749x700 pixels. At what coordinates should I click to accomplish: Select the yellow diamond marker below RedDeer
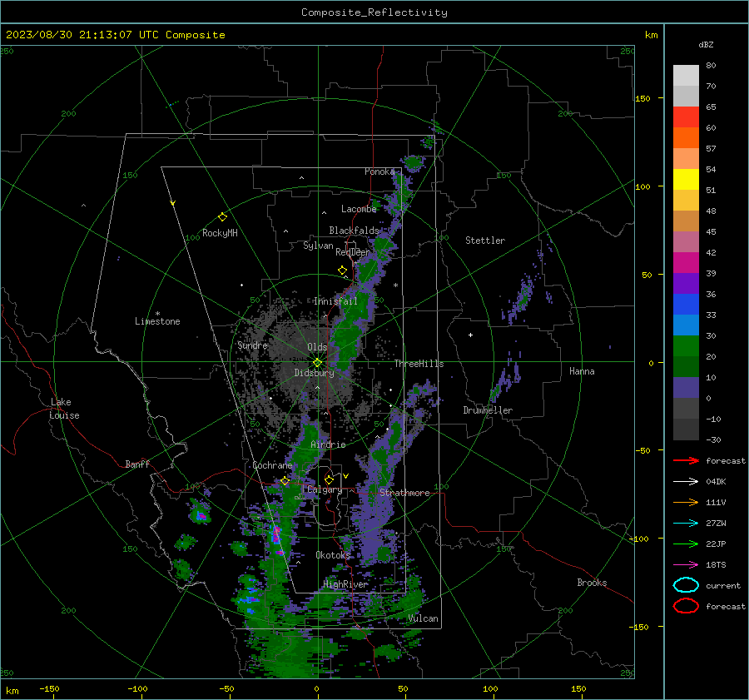[x=342, y=271]
